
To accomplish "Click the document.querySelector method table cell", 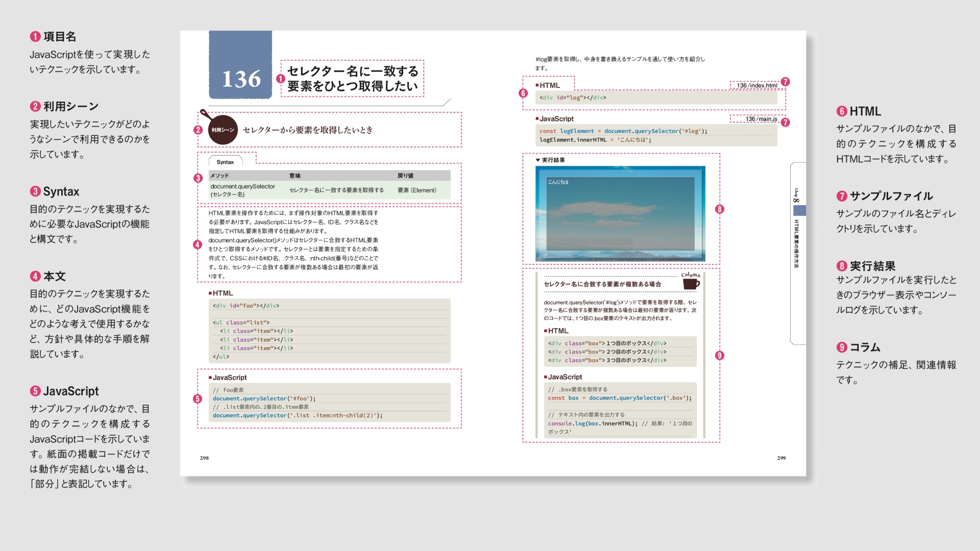I will click(243, 190).
